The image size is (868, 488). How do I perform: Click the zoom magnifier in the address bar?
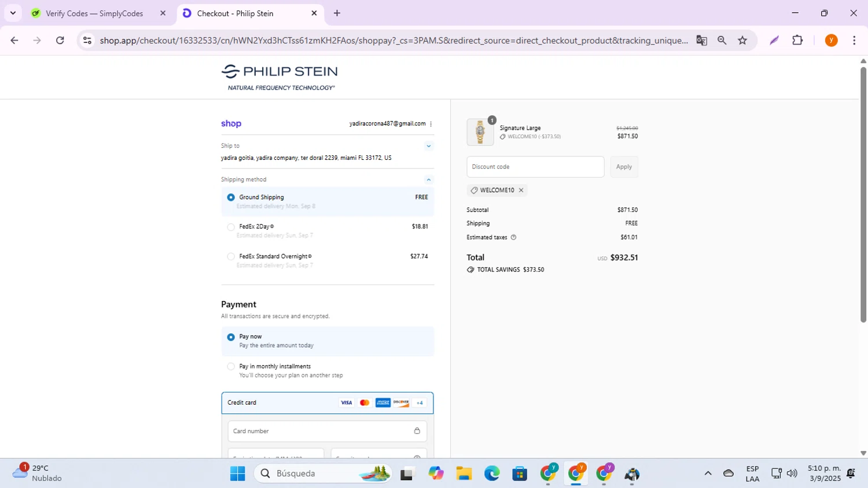click(x=722, y=41)
